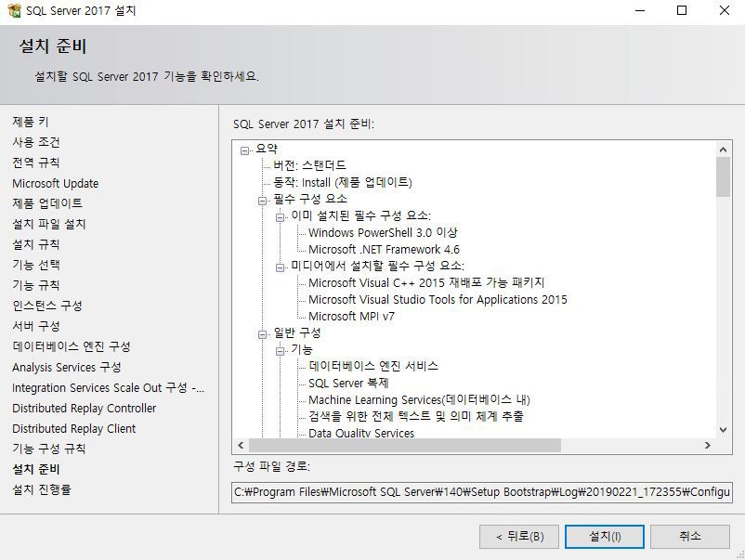Close the SQL Server setup window
Viewport: 745px width, 560px height.
coord(724,10)
